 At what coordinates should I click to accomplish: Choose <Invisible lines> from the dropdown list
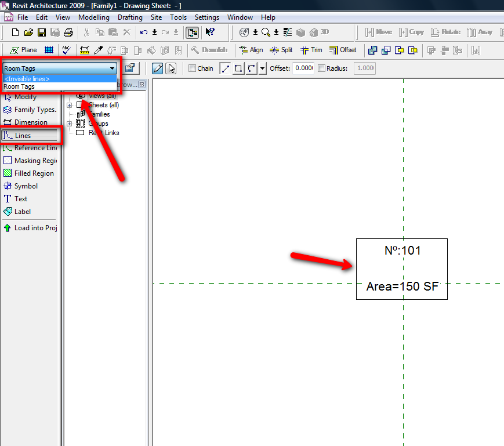[60, 79]
